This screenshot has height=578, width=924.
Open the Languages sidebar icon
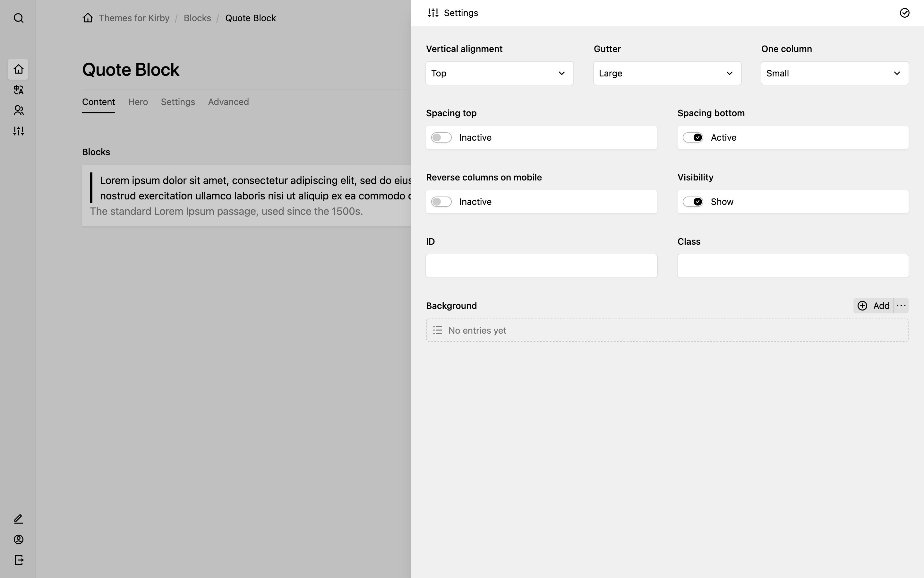pos(18,90)
